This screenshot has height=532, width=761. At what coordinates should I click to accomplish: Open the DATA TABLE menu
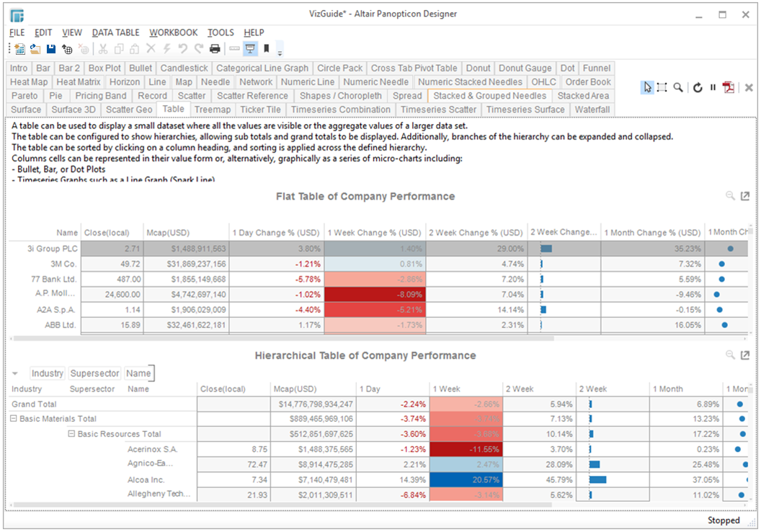[x=115, y=32]
